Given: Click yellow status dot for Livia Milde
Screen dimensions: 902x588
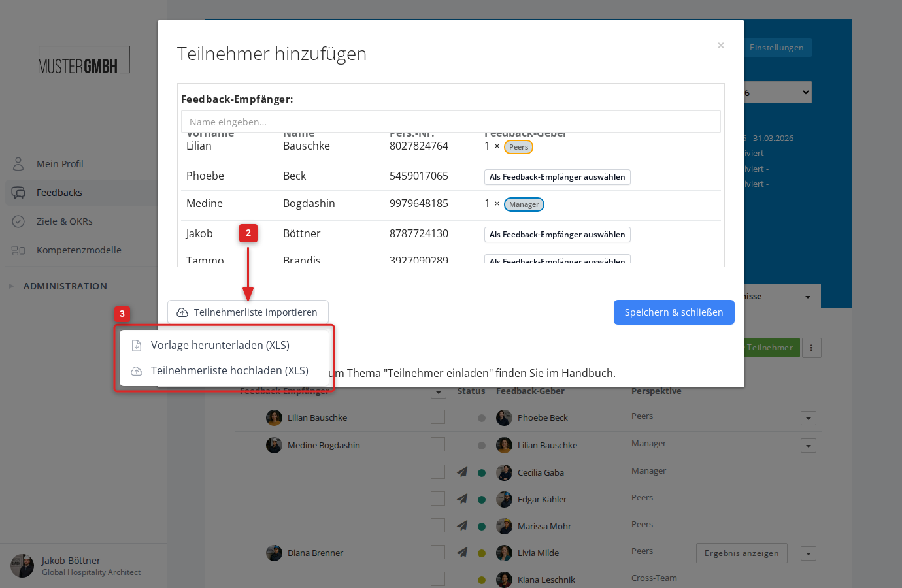Looking at the screenshot, I should click(x=482, y=553).
